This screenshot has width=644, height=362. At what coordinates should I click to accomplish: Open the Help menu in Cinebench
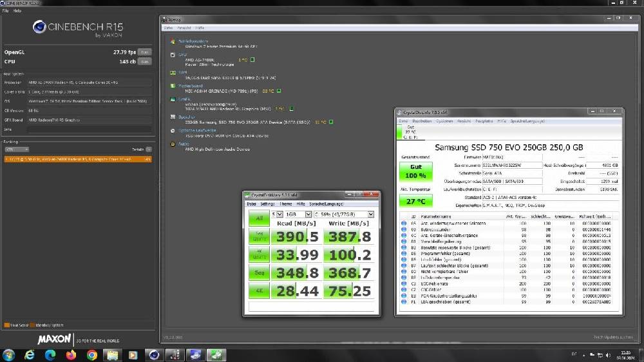pyautogui.click(x=17, y=11)
